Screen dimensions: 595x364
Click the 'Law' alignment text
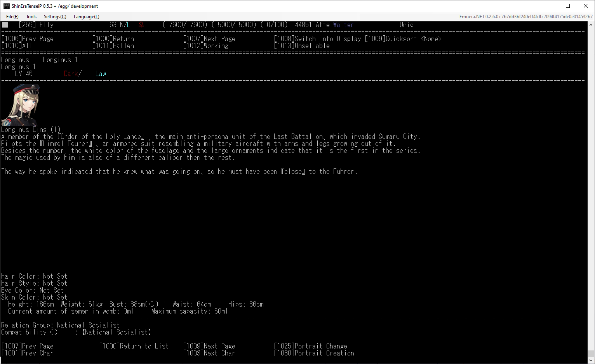101,74
